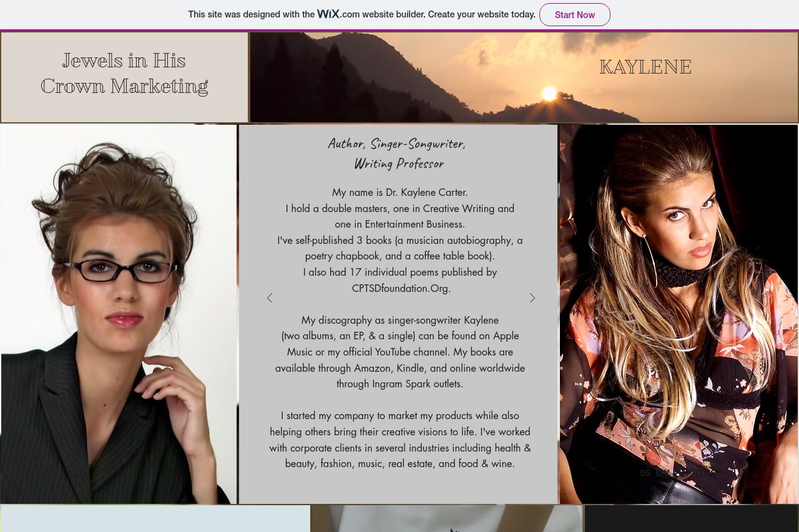Image resolution: width=799 pixels, height=532 pixels.
Task: Select the bottom-left light blue panel
Action: click(155, 519)
